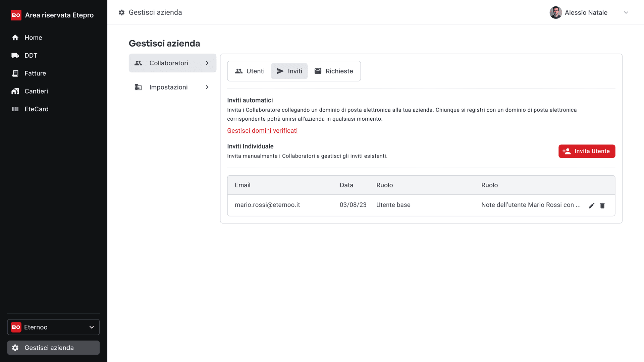This screenshot has height=362, width=644.
Task: Open DDT via the truck icon
Action: 15,55
